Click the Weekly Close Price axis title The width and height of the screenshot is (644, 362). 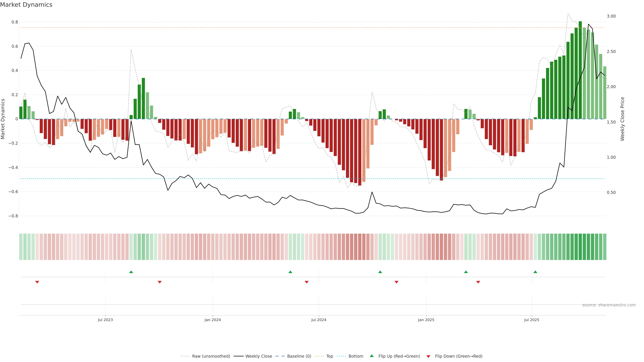click(x=622, y=119)
